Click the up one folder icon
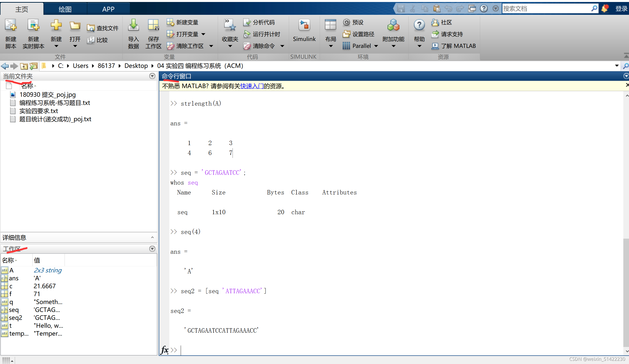Screen dimensions: 629x364 coord(24,66)
